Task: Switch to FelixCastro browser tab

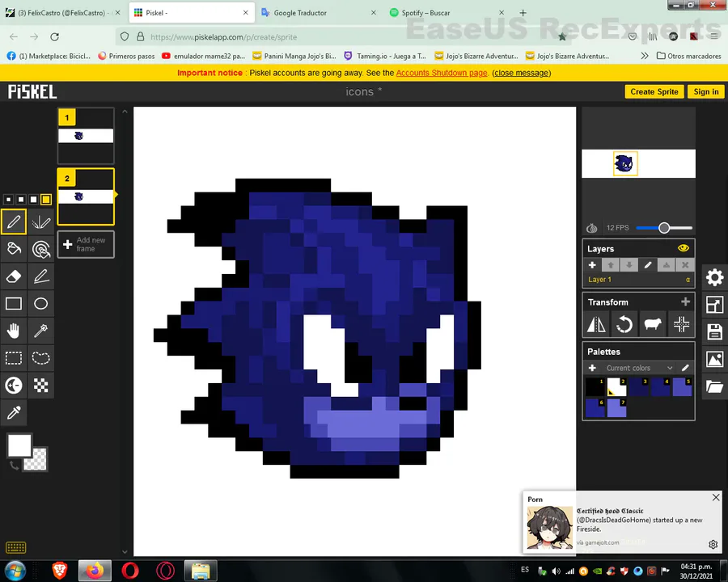Action: [62, 13]
